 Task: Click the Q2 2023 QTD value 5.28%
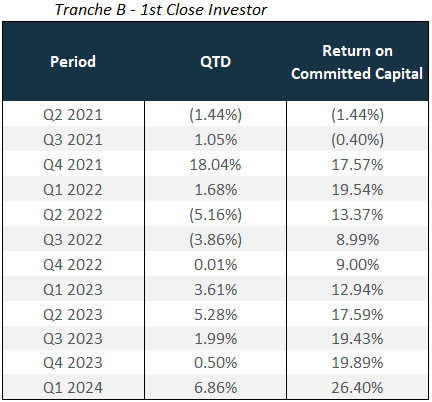216,315
